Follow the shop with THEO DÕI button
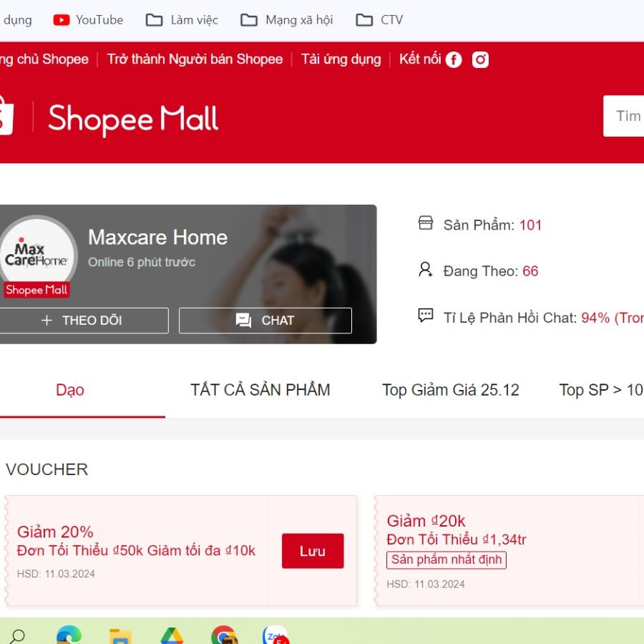Viewport: 644px width, 644px height. pos(82,321)
